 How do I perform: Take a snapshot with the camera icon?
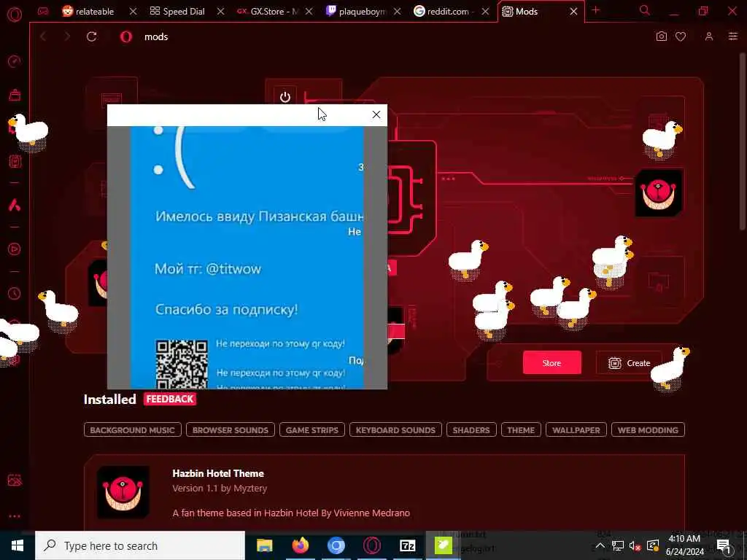pos(661,36)
